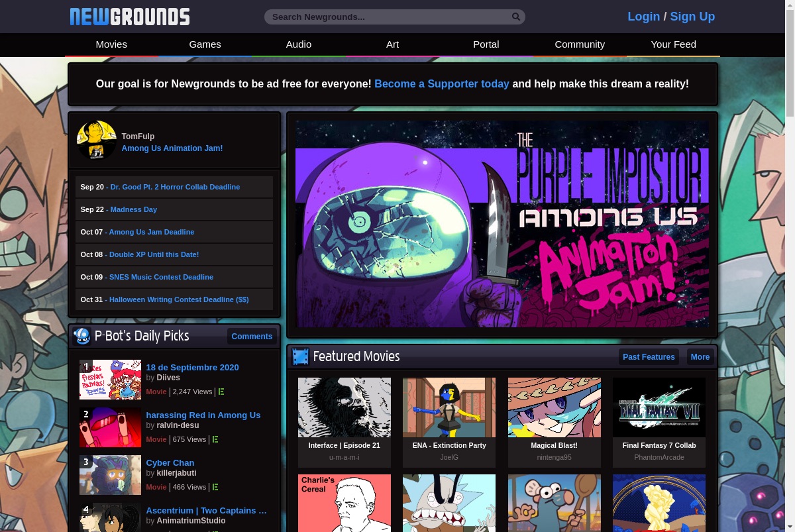Click the Featured Movies film icon
The height and width of the screenshot is (532, 795).
(x=300, y=357)
